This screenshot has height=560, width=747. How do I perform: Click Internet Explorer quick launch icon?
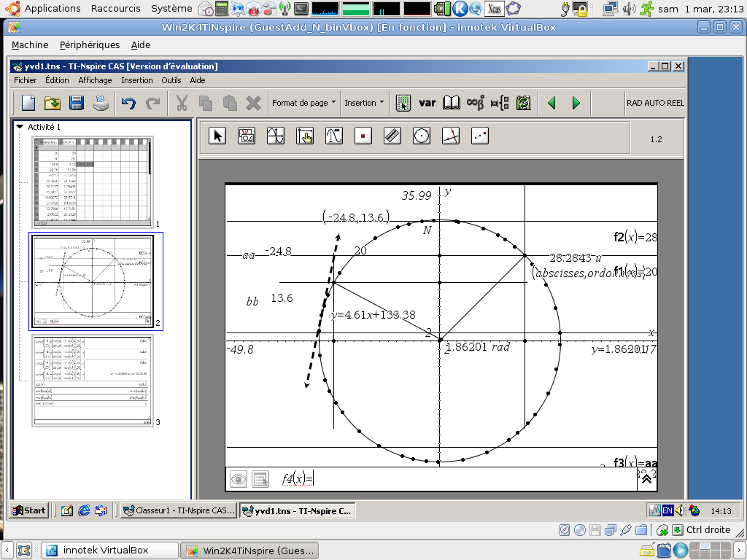(x=84, y=510)
